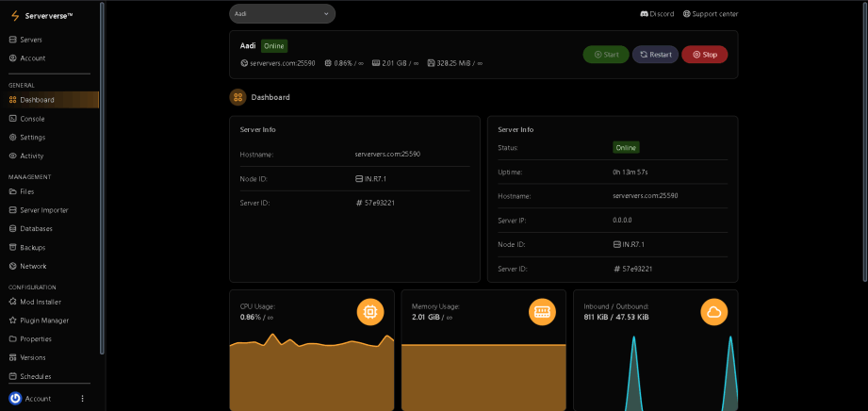Screen dimensions: 868x411
Task: Click the orange CPU chip icon
Action: tap(369, 312)
